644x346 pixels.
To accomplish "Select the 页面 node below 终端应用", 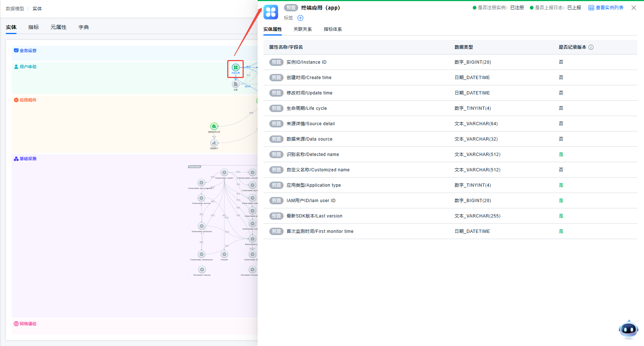I will [x=235, y=84].
